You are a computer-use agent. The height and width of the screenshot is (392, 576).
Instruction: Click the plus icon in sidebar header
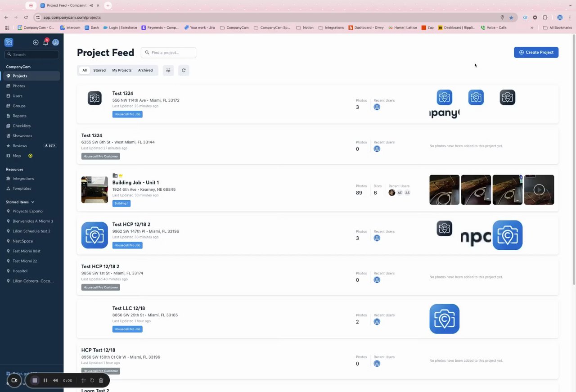pos(36,42)
